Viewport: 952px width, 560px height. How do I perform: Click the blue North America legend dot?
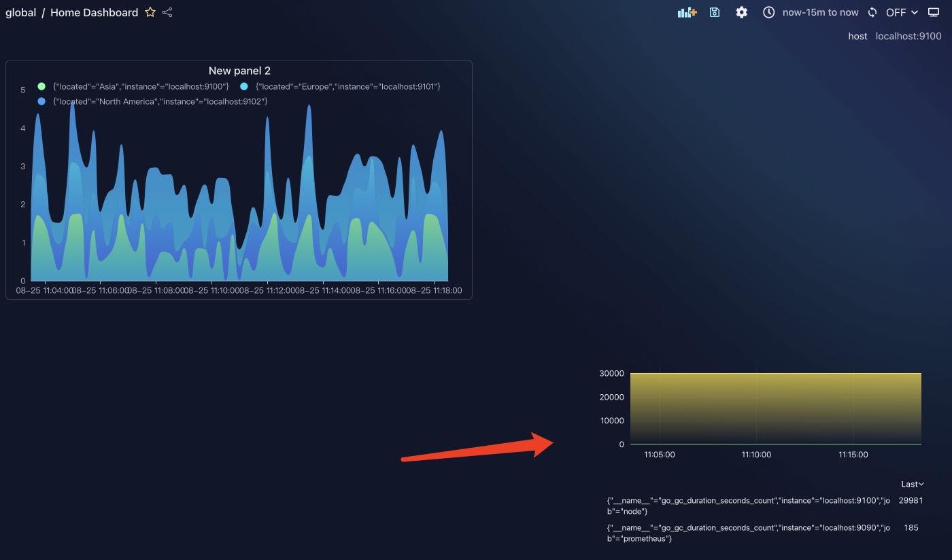(x=41, y=101)
